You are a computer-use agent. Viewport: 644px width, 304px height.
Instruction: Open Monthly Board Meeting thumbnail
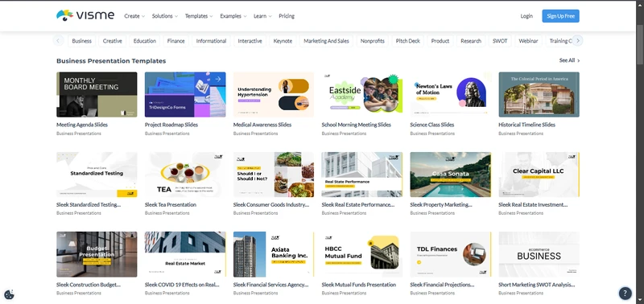(97, 95)
